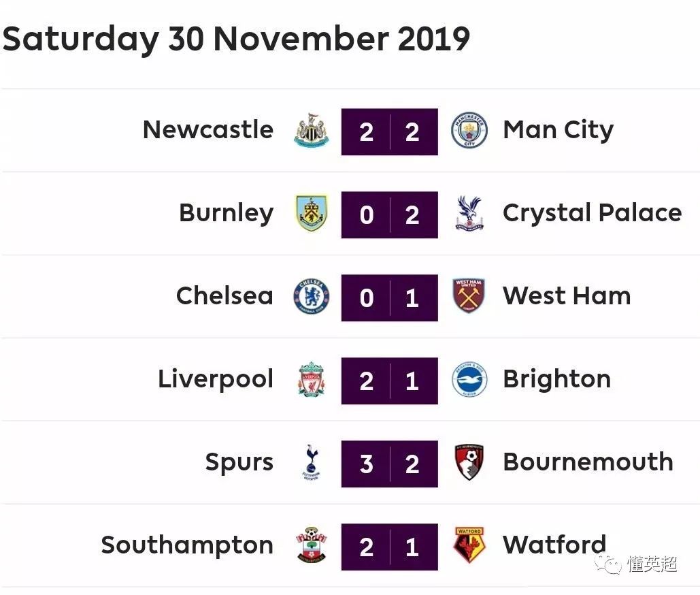
Task: Open the Newcastle 2-2 Man City score
Action: tap(389, 132)
